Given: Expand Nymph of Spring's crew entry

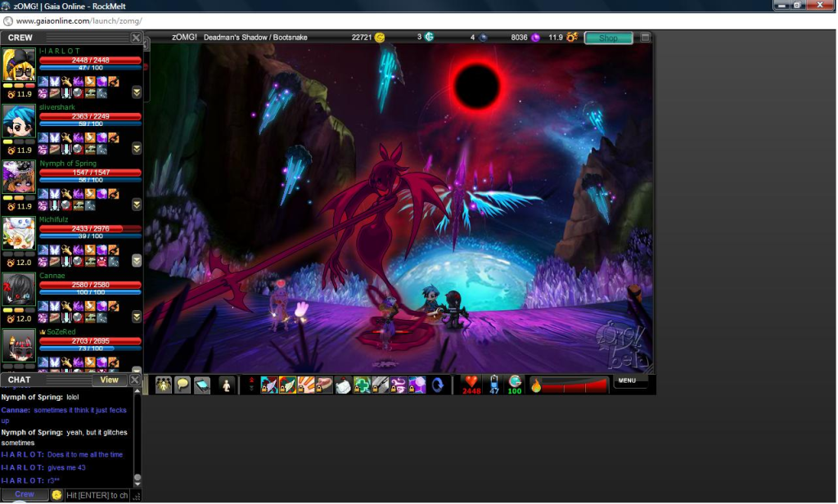Looking at the screenshot, I should (x=137, y=205).
